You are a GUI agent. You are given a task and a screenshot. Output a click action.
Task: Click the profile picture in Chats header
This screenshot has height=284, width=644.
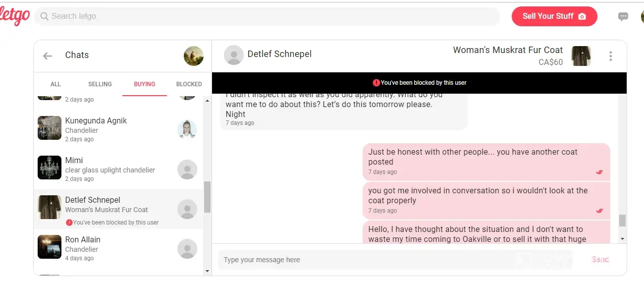pos(193,56)
